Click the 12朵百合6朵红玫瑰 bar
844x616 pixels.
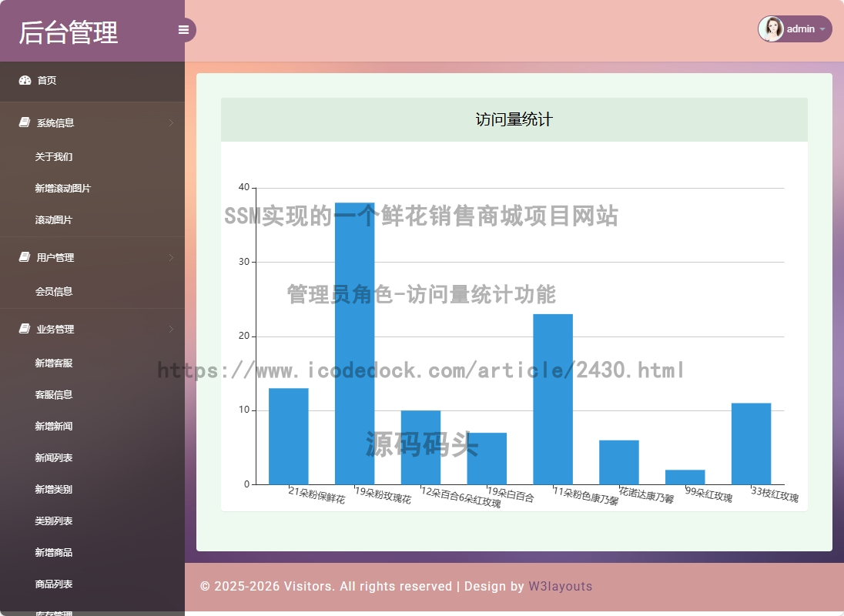(420, 447)
